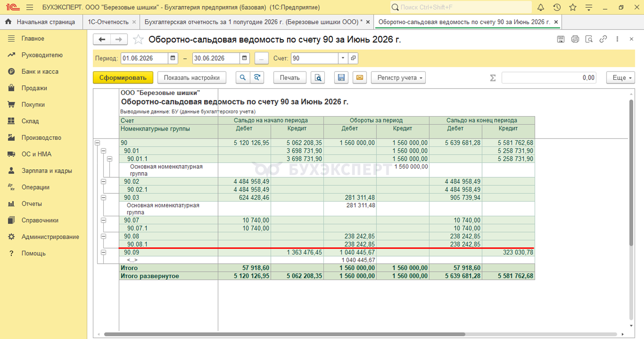Open the three-dot more actions menu
644x339 pixels.
(x=617, y=39)
